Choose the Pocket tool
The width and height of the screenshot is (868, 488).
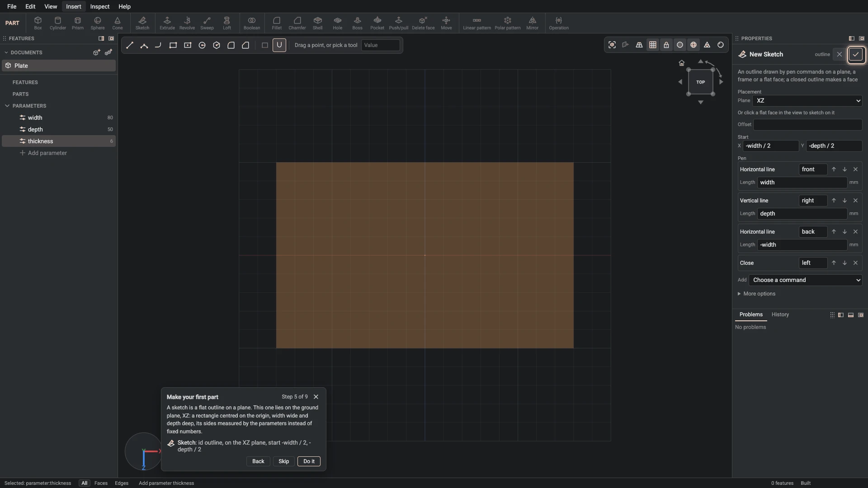377,23
